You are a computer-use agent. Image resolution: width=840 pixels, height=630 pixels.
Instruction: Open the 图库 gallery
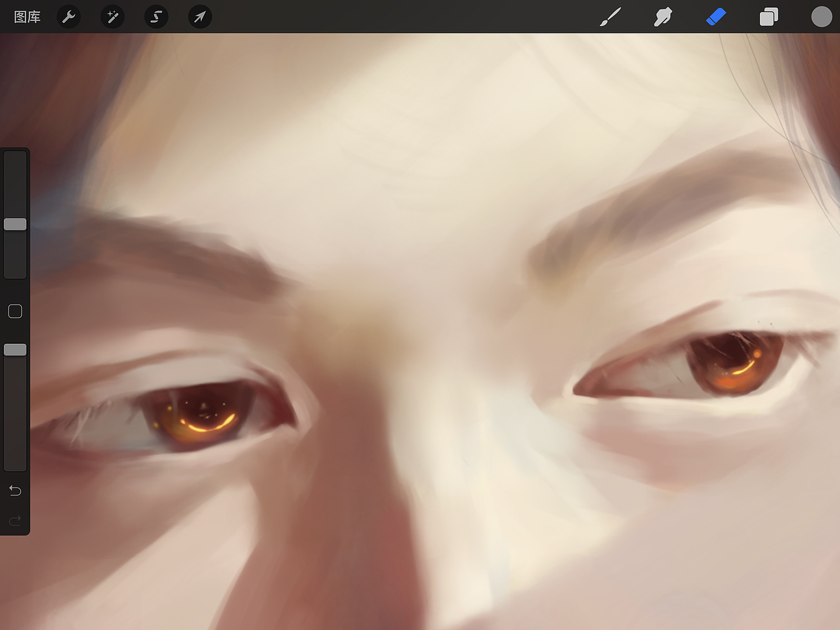(28, 17)
